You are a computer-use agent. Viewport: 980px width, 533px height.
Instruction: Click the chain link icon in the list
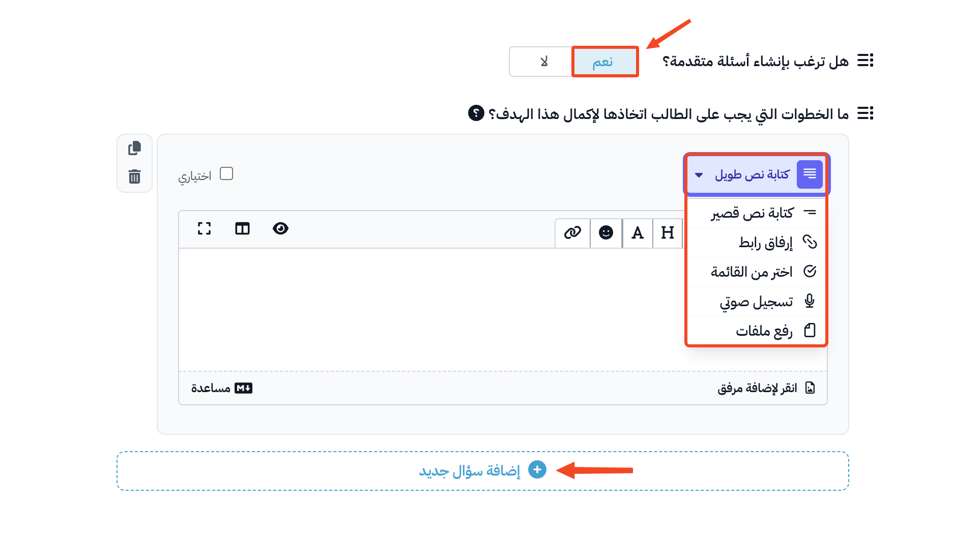810,242
